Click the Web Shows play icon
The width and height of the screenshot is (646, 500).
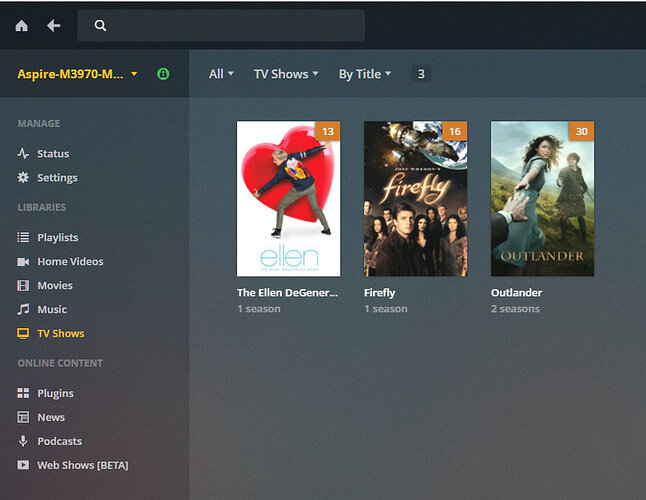23,465
